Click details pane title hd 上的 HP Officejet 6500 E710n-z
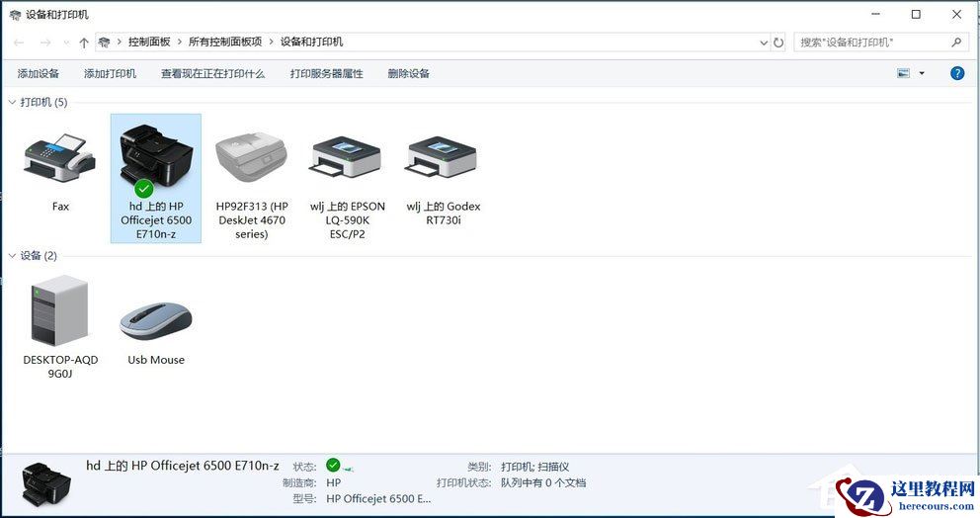 pos(183,466)
